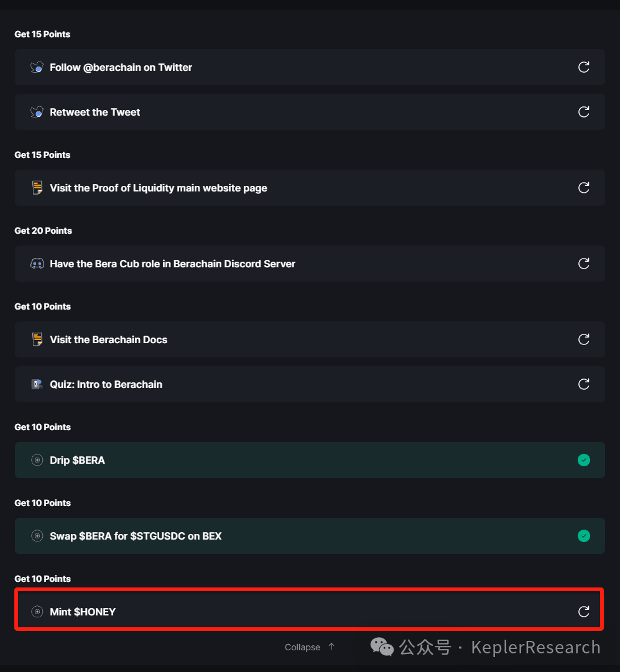Screen dimensions: 620x672
Task: Click the Twitter bird icon on Retweet task
Action: pyautogui.click(x=37, y=112)
